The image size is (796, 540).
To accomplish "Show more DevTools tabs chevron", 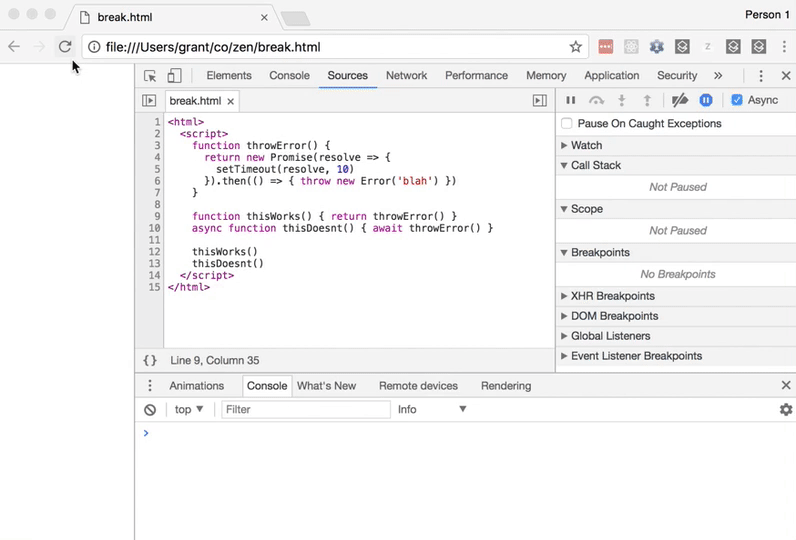I will tap(718, 76).
